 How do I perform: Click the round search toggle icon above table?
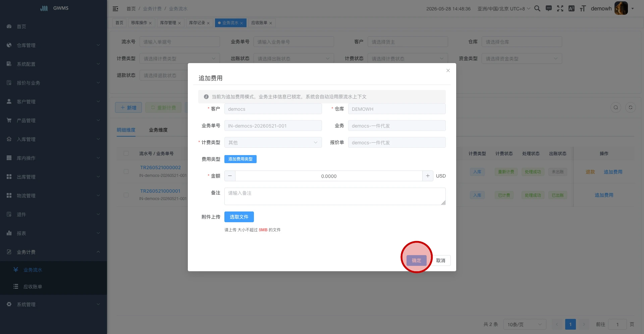coord(616,107)
